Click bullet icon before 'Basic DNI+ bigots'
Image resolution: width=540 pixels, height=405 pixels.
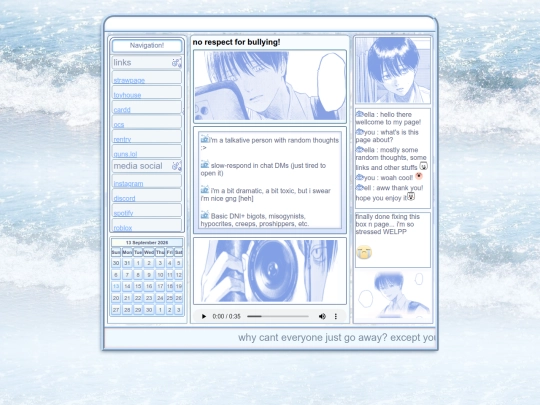(205, 215)
